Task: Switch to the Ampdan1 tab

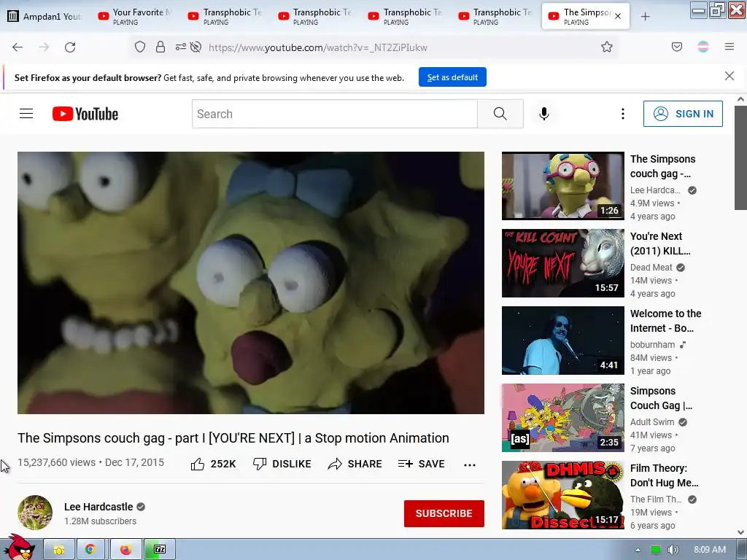Action: point(45,17)
